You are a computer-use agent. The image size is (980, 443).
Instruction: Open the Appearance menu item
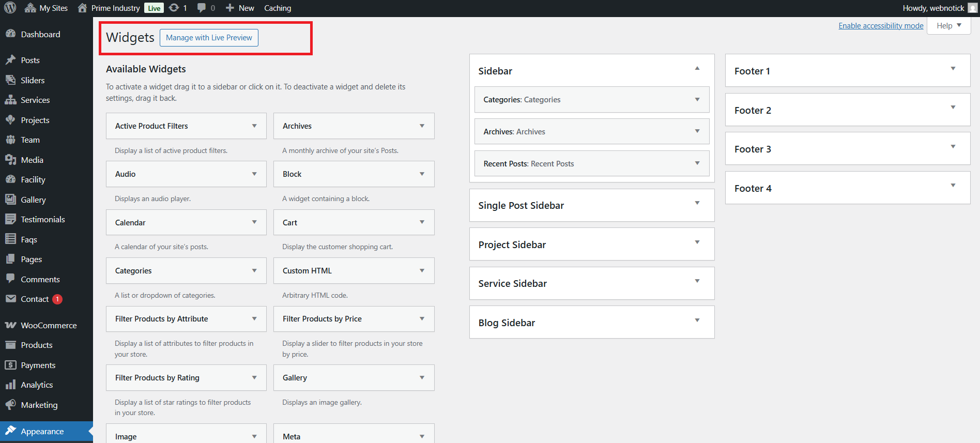42,431
